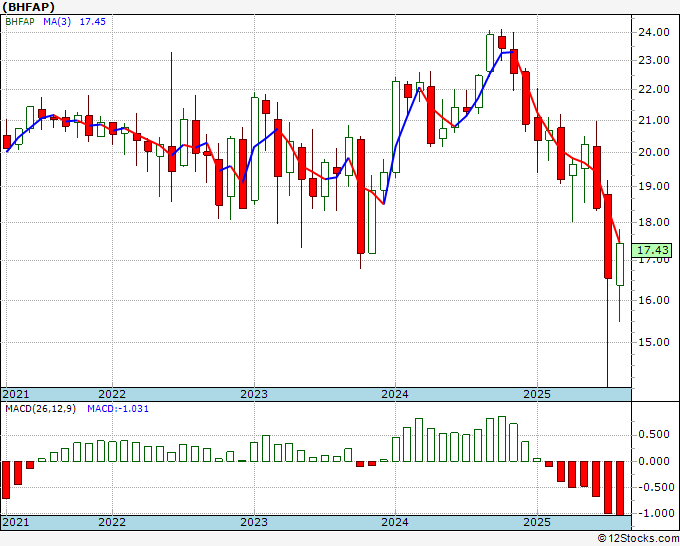
Task: Click the MACD(26,12,9) indicator label
Action: [40, 409]
